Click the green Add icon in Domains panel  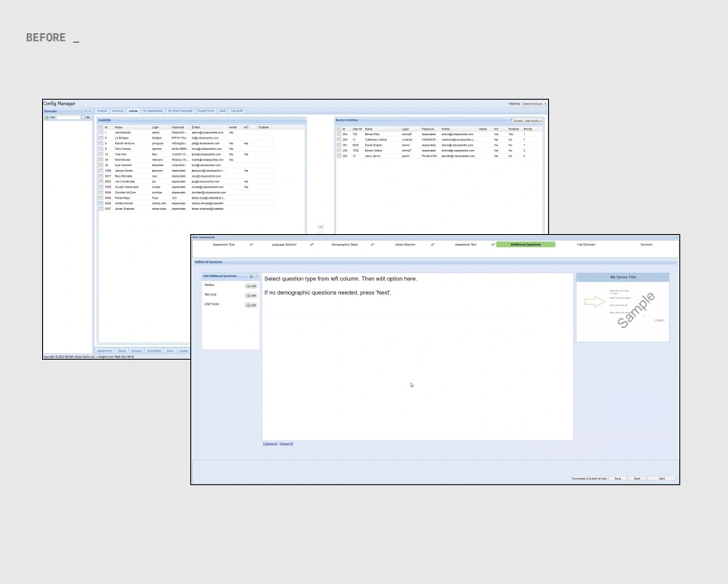(x=47, y=117)
